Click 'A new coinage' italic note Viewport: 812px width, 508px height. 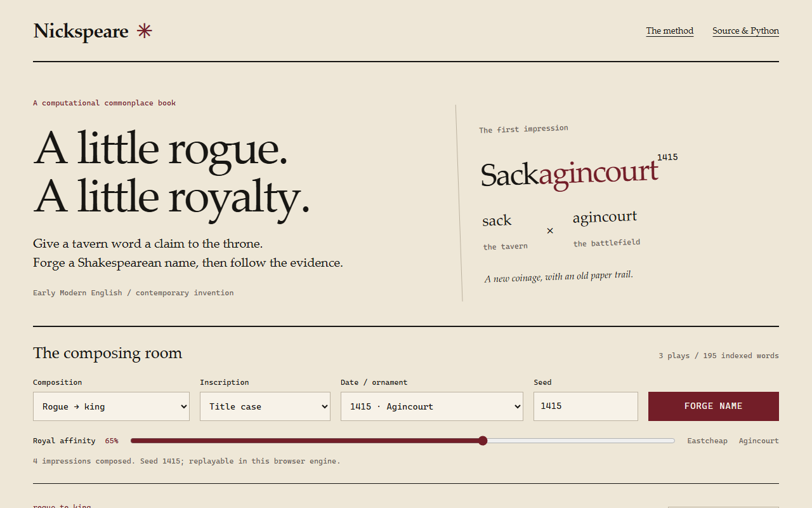(x=559, y=277)
